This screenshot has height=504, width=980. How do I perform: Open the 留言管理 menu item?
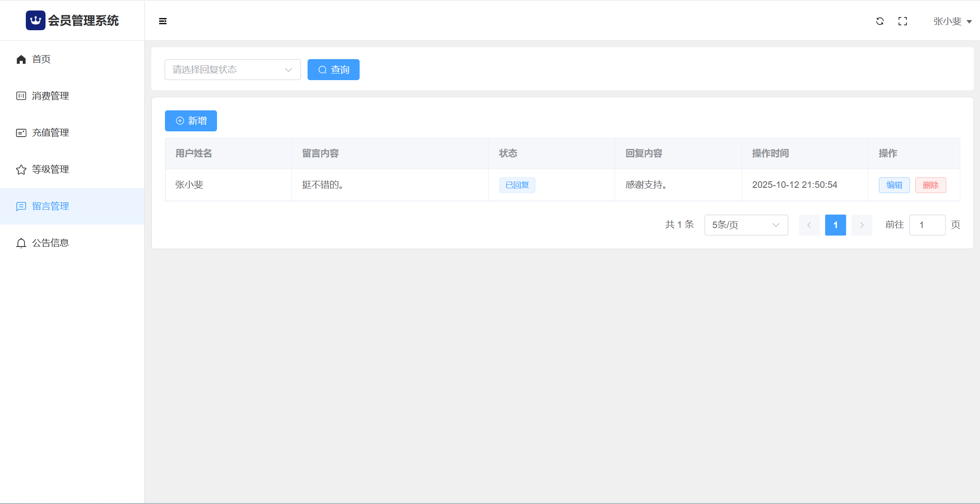coord(50,206)
